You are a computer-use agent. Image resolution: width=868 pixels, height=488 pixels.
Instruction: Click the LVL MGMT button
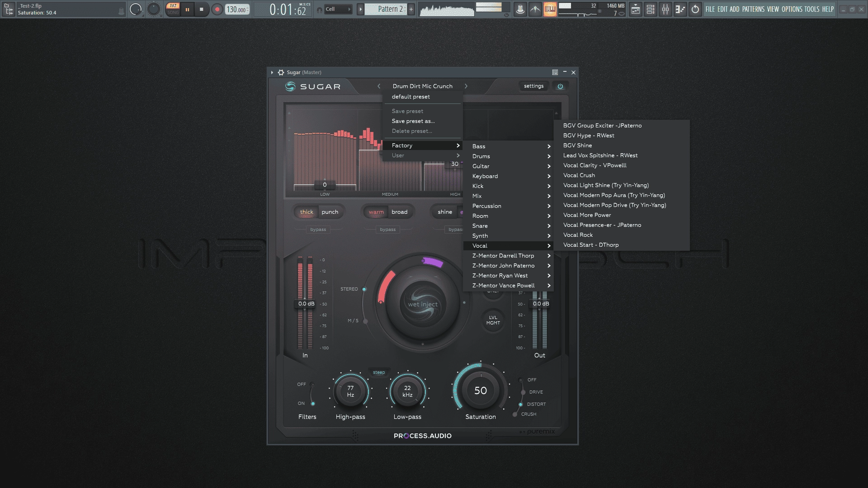pos(493,320)
